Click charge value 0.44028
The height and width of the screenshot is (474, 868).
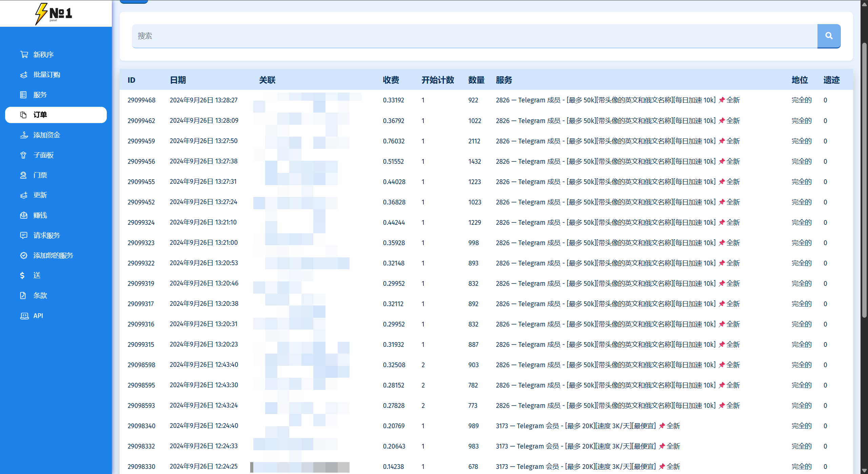coord(394,182)
